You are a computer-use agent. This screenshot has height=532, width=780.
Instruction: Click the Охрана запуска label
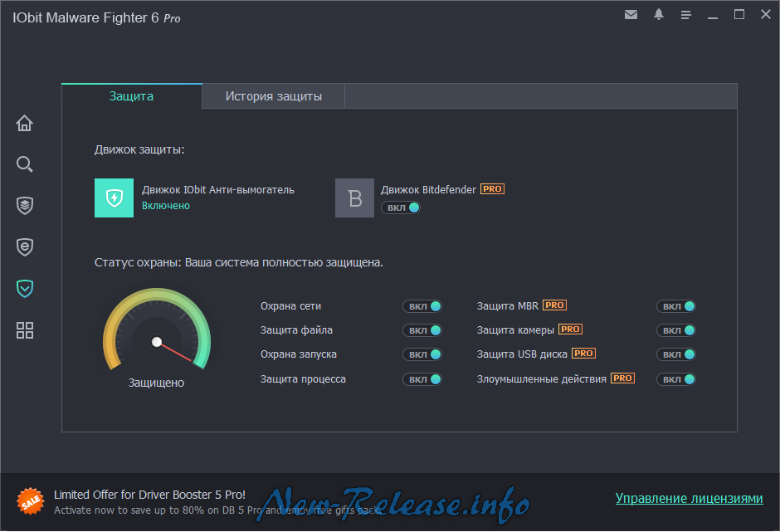tap(299, 354)
